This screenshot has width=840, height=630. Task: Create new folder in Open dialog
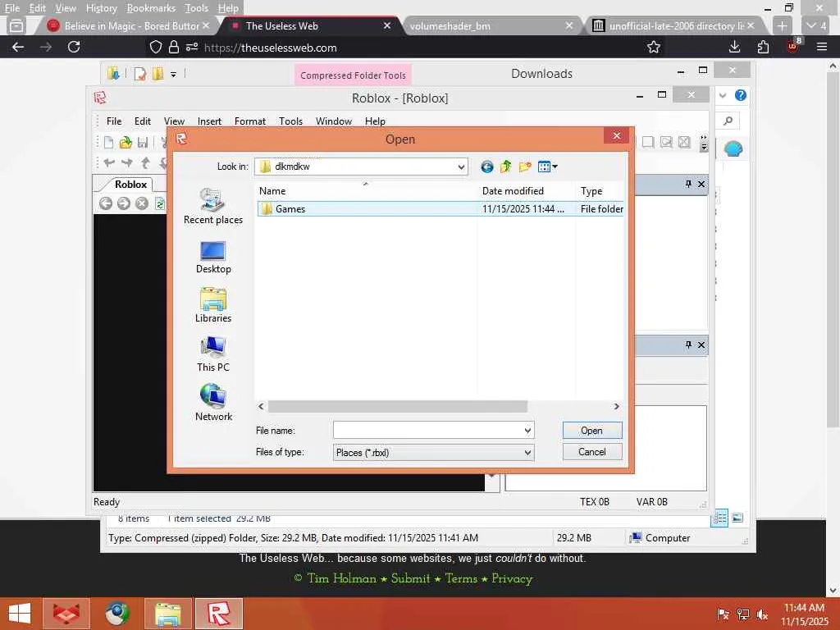524,167
